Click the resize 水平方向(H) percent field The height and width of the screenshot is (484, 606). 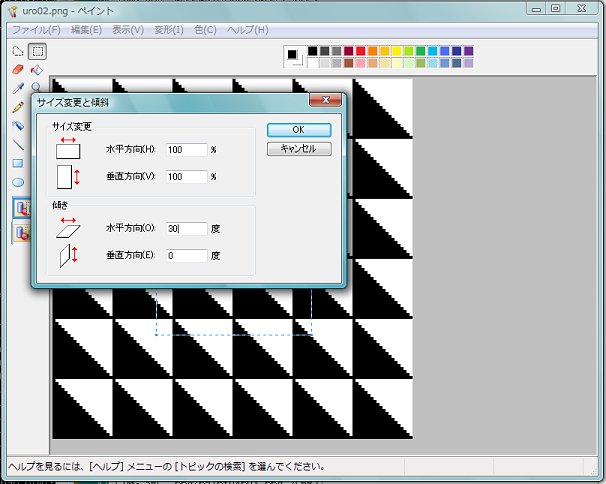186,149
